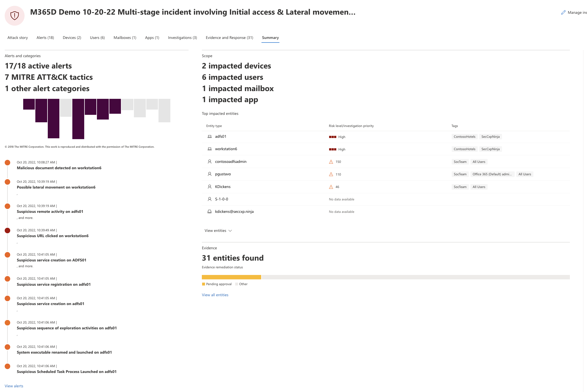Click the warning triangle next to 110
Viewport: 587px width, 392px height.
click(x=331, y=174)
